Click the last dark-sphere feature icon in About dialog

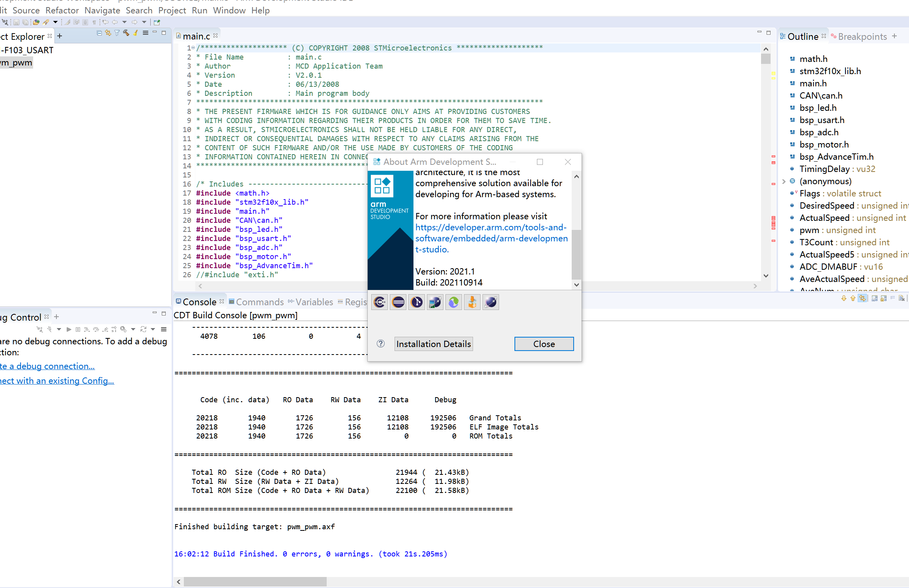coord(491,302)
